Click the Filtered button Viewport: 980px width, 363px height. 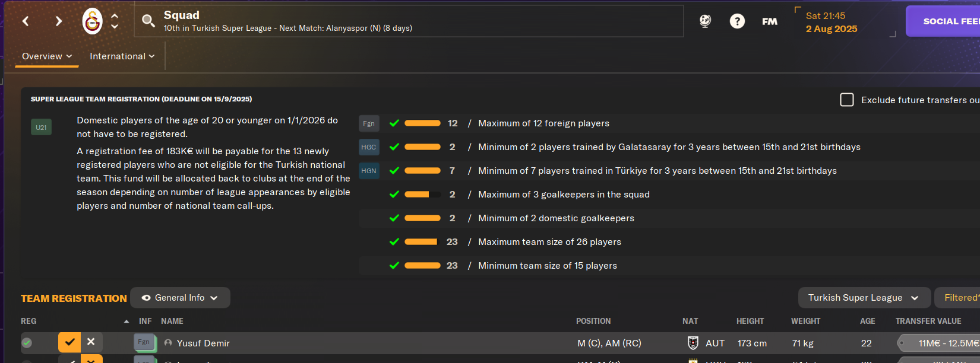pos(957,298)
